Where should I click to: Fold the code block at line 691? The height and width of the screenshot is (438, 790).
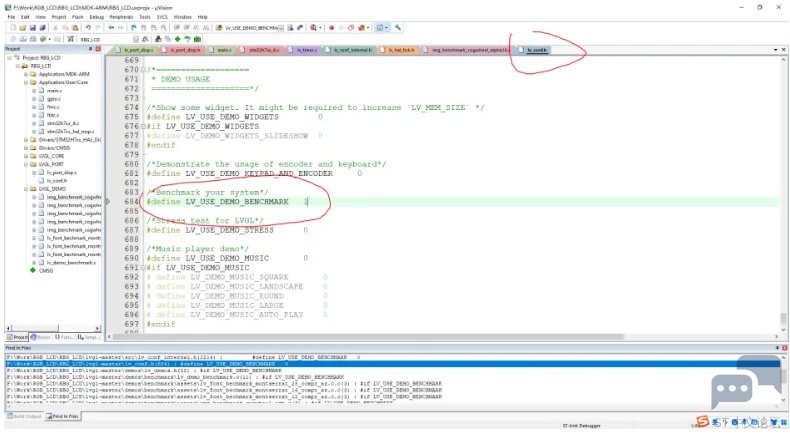pyautogui.click(x=143, y=268)
